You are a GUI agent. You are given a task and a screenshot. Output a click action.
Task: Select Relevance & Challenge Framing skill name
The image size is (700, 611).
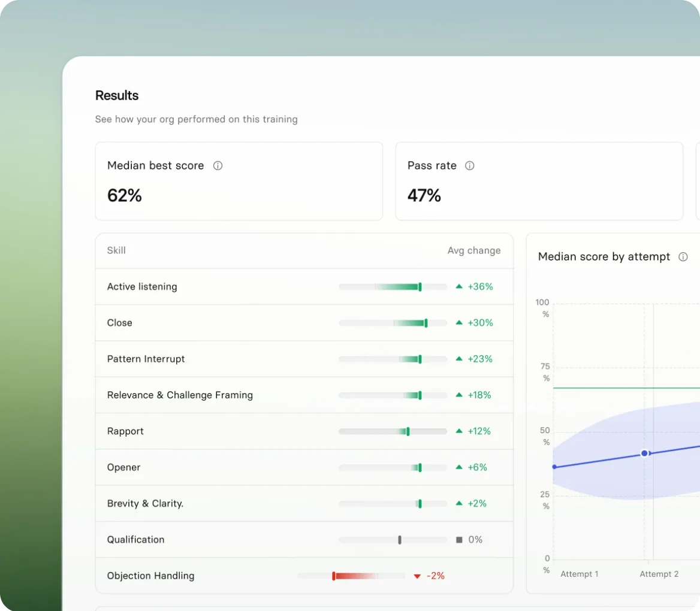click(x=180, y=395)
